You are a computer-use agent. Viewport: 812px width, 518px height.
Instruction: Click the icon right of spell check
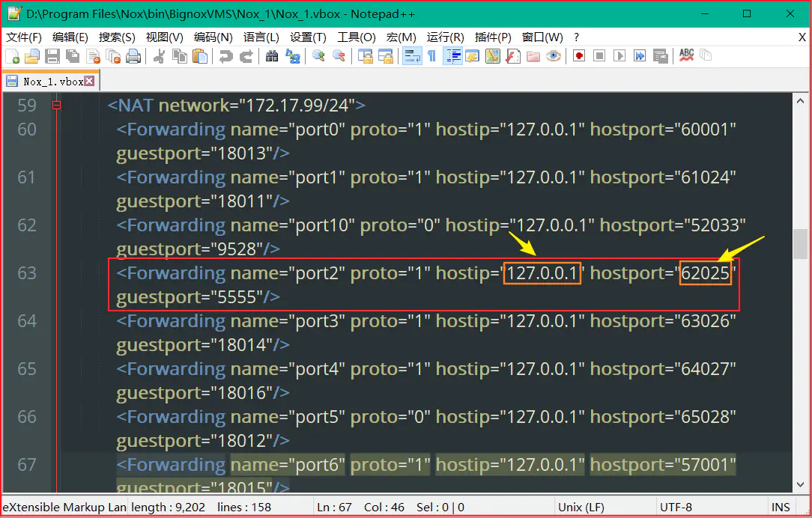pyautogui.click(x=706, y=55)
